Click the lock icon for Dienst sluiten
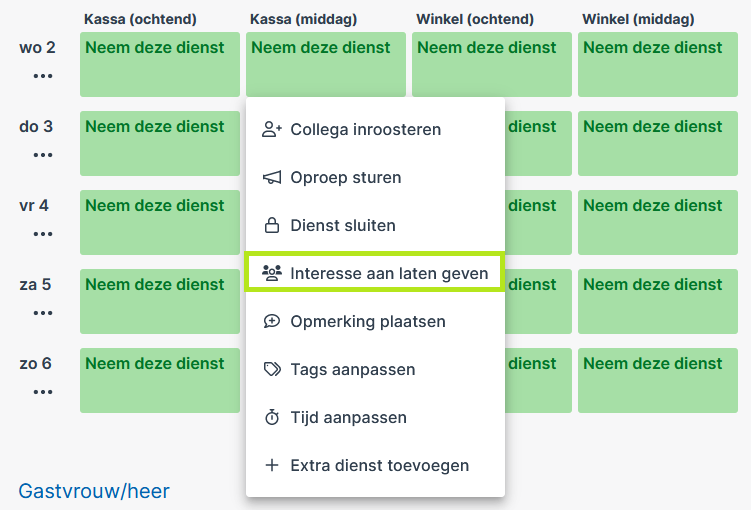This screenshot has height=510, width=751. [x=272, y=225]
